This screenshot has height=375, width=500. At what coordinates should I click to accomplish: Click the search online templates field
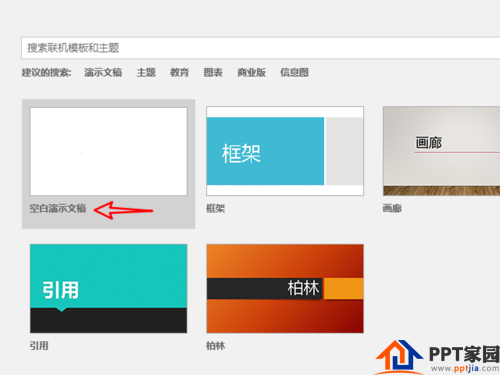pos(261,48)
